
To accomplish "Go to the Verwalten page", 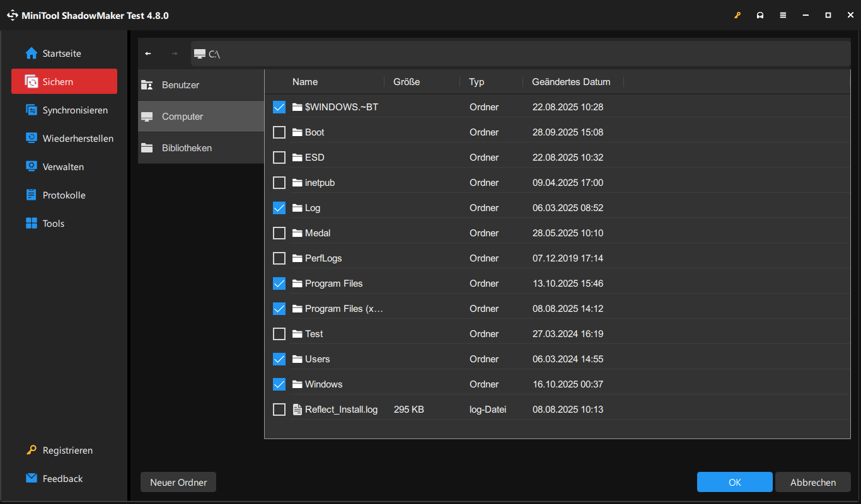I will pos(63,167).
